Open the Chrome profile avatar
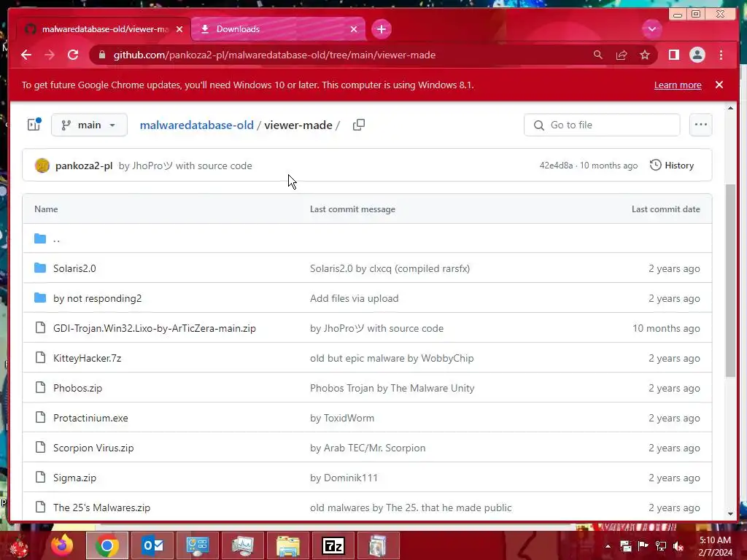 [x=697, y=55]
